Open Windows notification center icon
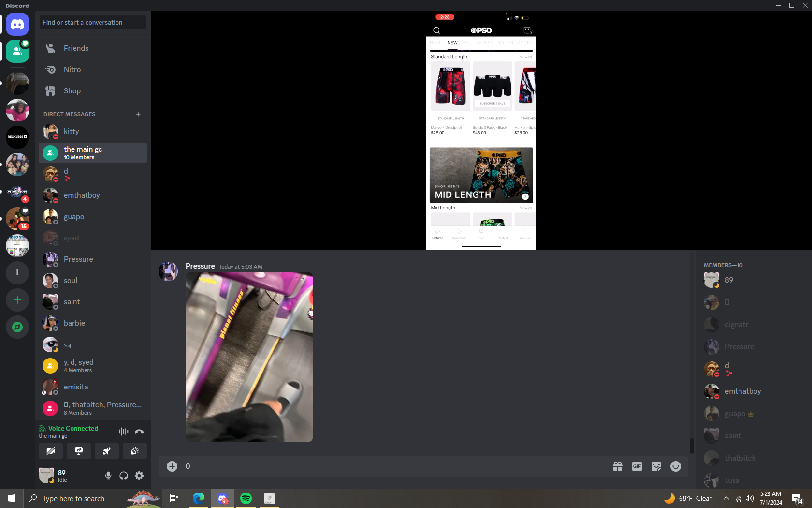Image resolution: width=812 pixels, height=508 pixels. coord(797,499)
